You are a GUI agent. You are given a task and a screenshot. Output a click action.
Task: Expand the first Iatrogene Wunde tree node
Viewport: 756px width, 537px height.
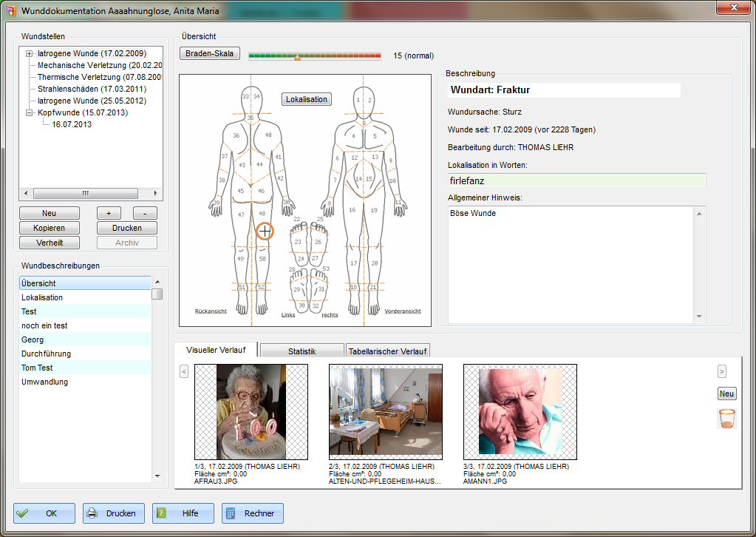coord(30,54)
